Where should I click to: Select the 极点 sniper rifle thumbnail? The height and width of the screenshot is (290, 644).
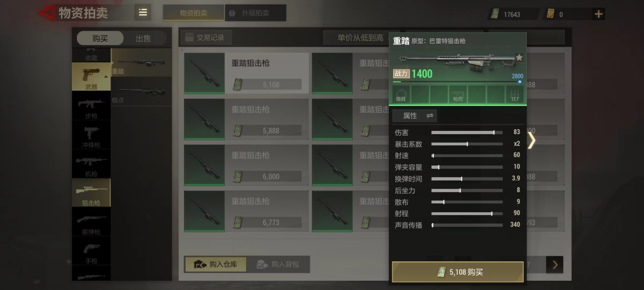click(141, 92)
